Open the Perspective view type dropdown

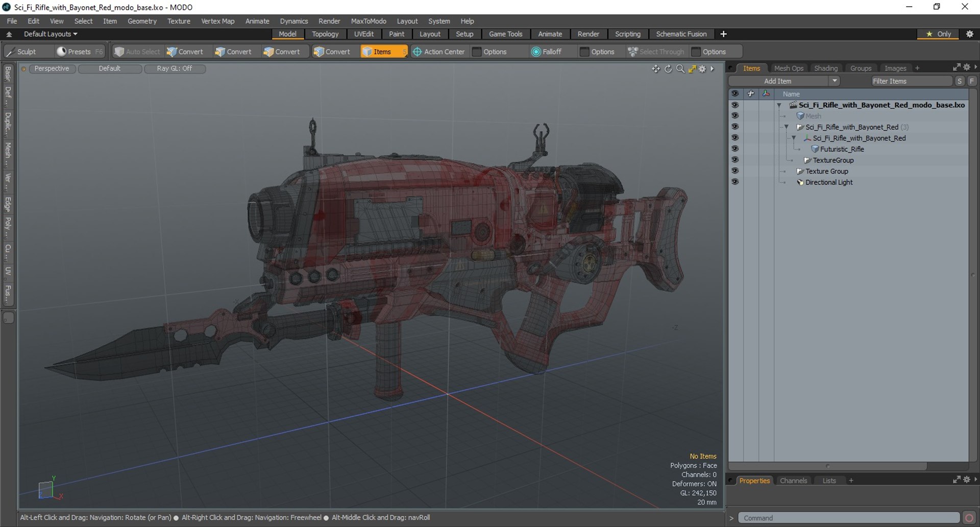tap(52, 68)
